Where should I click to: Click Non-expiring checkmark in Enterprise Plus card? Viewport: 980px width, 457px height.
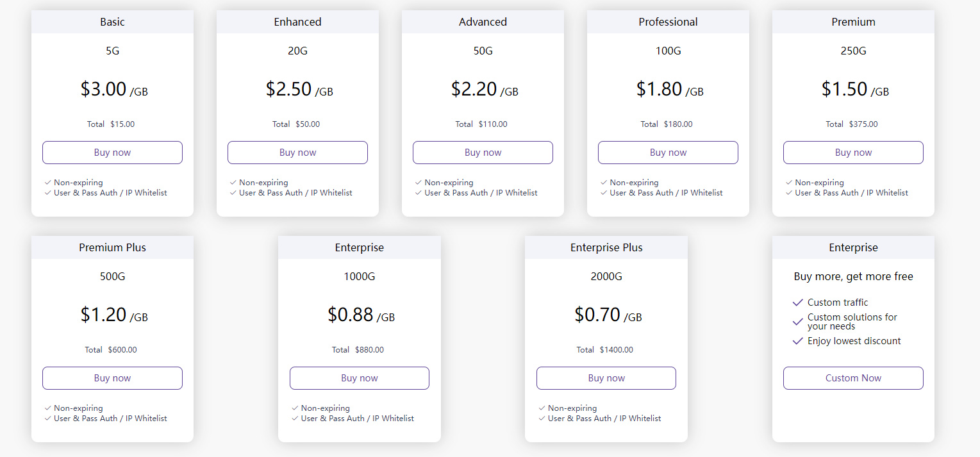pyautogui.click(x=542, y=408)
